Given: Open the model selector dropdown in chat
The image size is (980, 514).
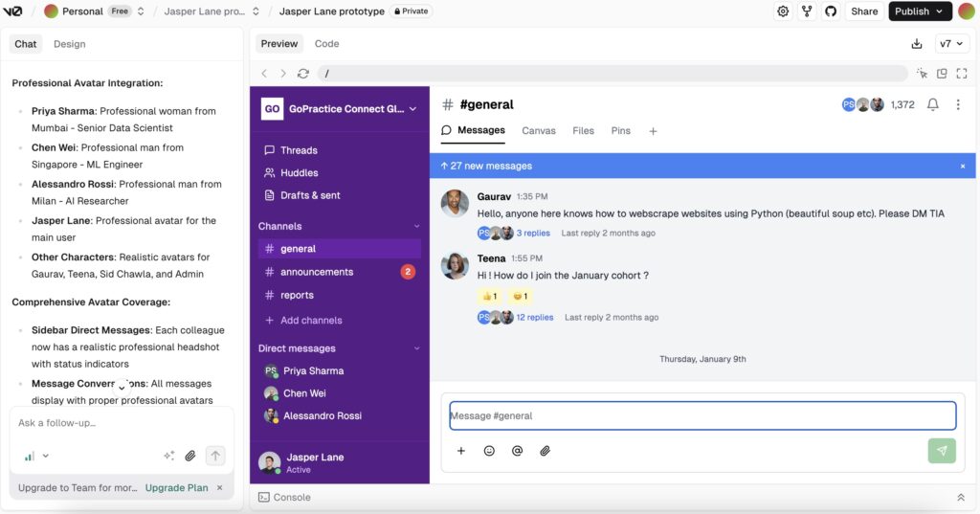Looking at the screenshot, I should point(36,456).
